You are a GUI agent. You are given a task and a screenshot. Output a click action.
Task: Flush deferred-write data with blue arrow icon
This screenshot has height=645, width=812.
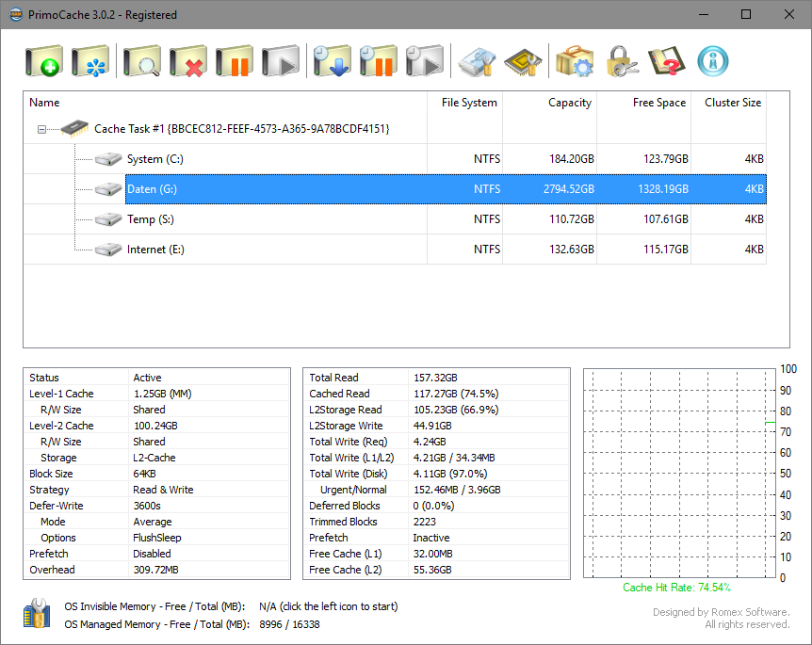(332, 61)
